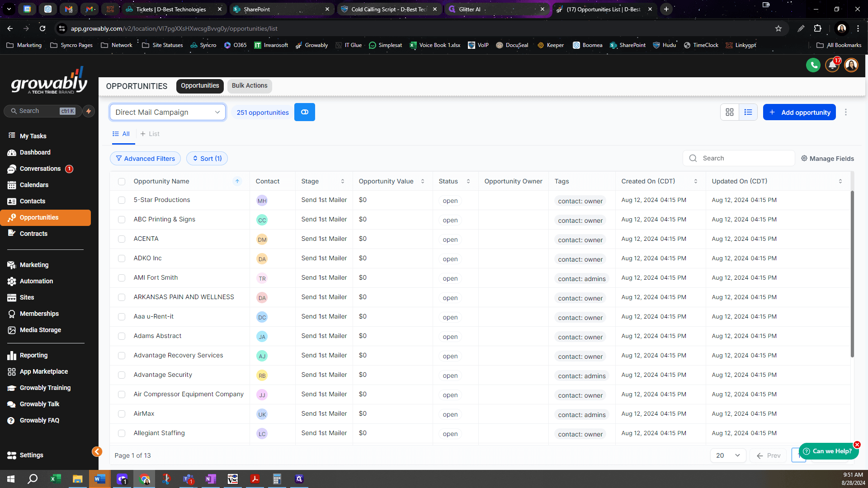Open Settings in sidebar
The height and width of the screenshot is (488, 868).
tap(31, 455)
